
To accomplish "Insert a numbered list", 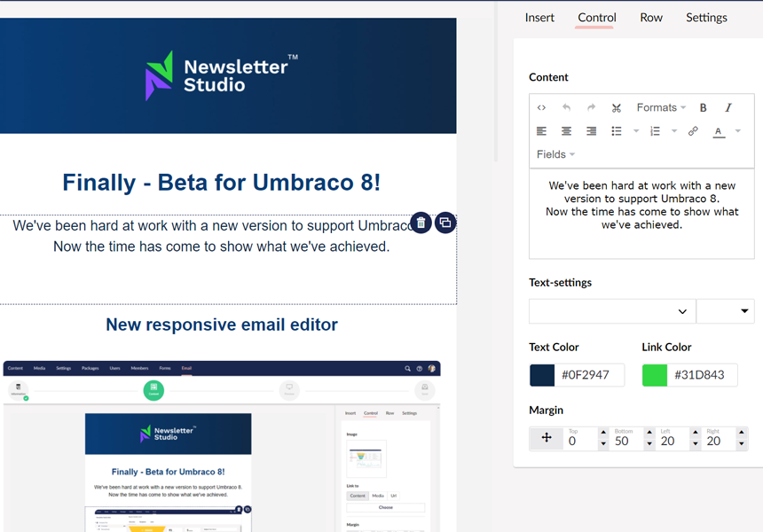I will pos(655,131).
